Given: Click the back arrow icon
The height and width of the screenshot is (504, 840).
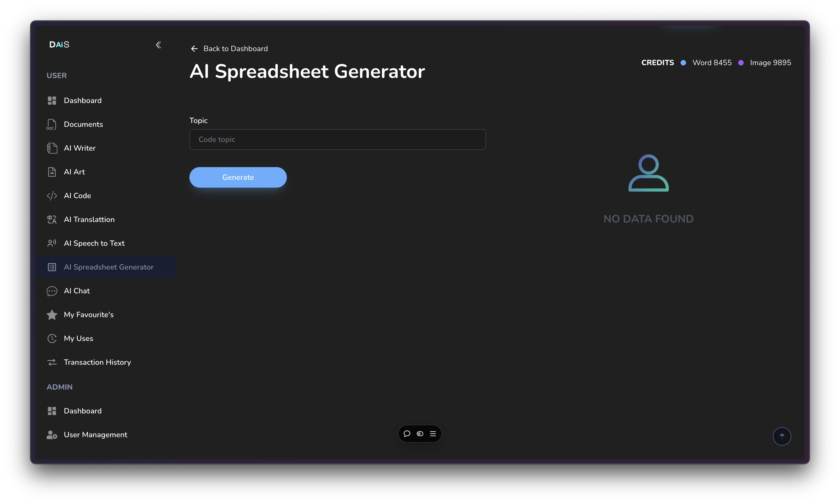Looking at the screenshot, I should (194, 49).
